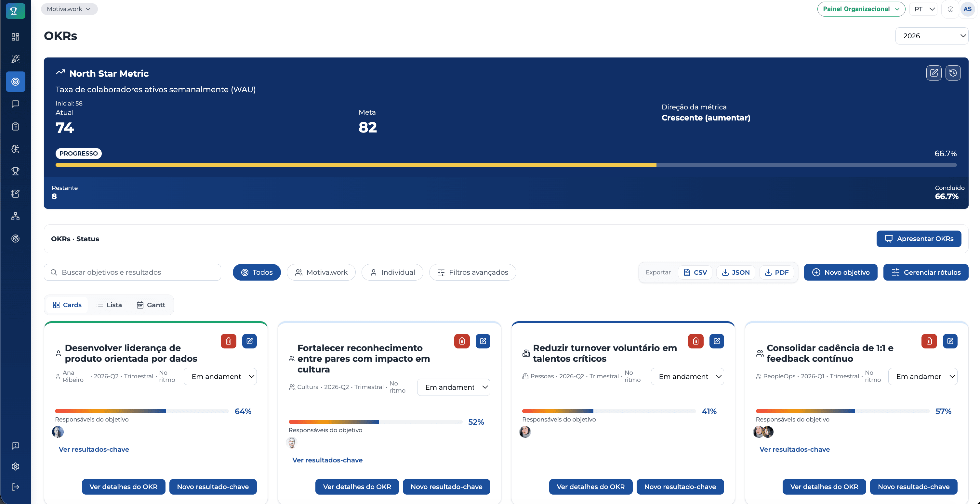Open the PT language dropdown

point(923,9)
